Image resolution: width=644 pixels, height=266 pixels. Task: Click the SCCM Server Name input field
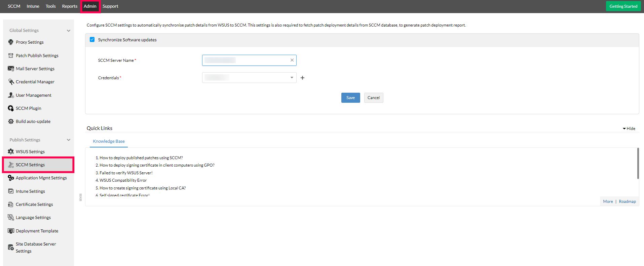pyautogui.click(x=249, y=60)
